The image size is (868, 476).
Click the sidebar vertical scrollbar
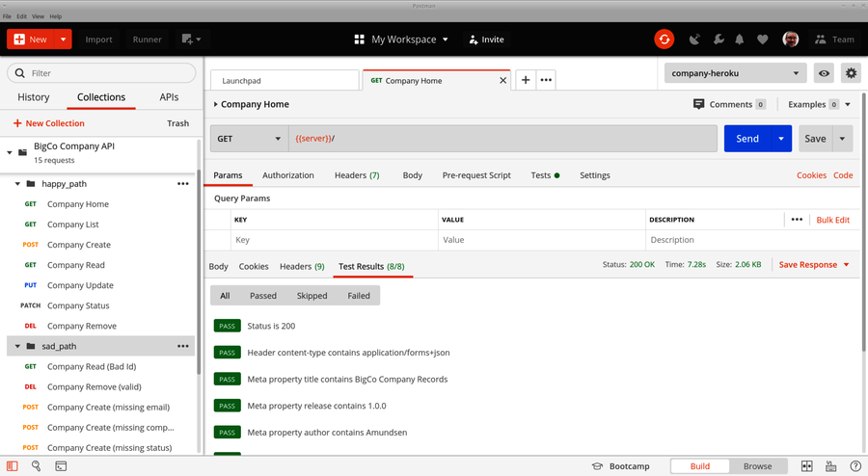coord(200,271)
